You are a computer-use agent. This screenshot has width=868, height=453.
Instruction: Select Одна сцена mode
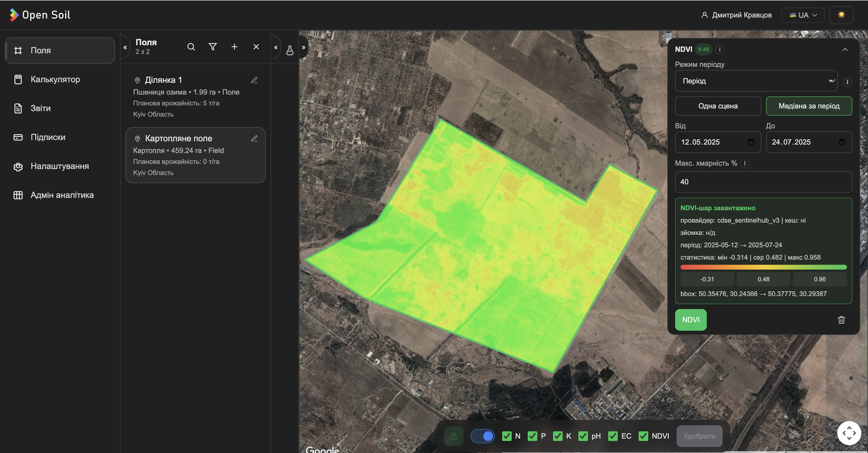(718, 106)
